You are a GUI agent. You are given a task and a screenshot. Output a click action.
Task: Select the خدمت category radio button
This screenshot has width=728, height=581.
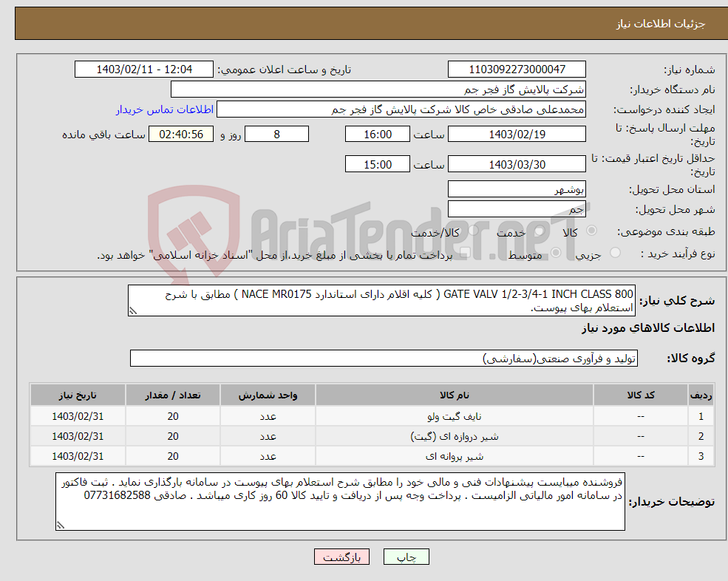(539, 231)
